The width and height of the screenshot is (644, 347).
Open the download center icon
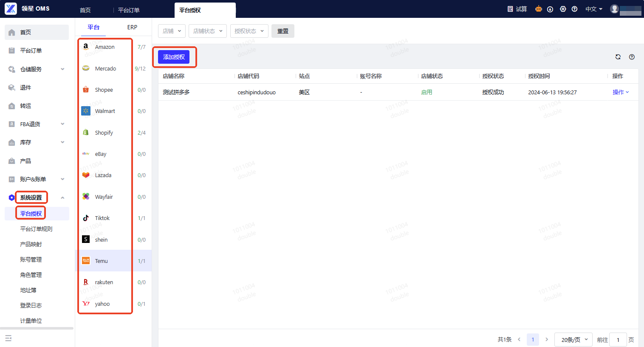(x=550, y=9)
